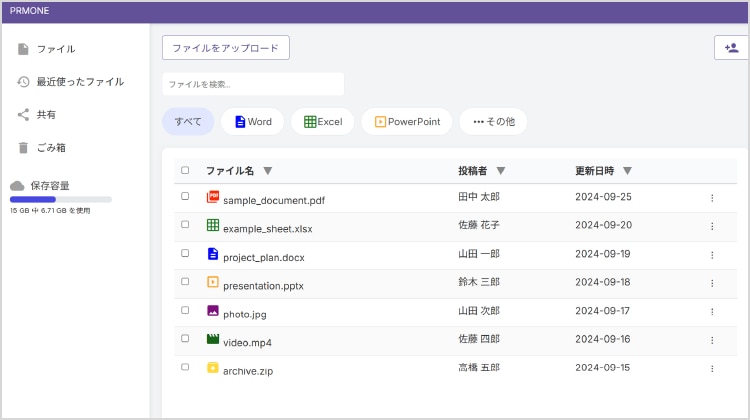Click the ファイルを検索 search field

click(x=253, y=84)
